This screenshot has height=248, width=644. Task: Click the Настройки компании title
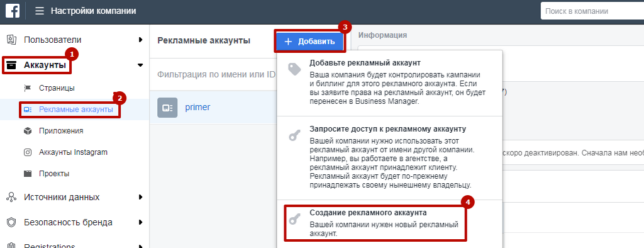pyautogui.click(x=93, y=11)
